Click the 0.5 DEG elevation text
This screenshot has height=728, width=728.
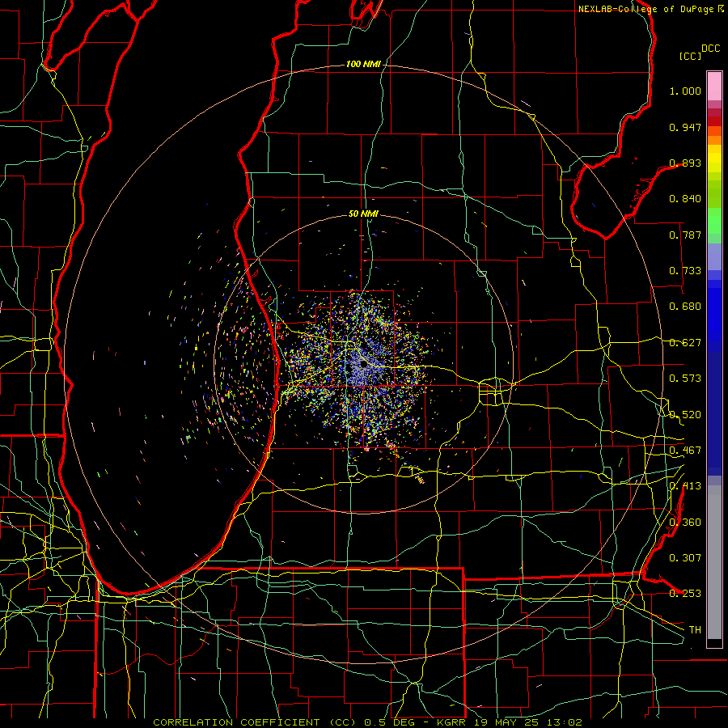click(390, 722)
